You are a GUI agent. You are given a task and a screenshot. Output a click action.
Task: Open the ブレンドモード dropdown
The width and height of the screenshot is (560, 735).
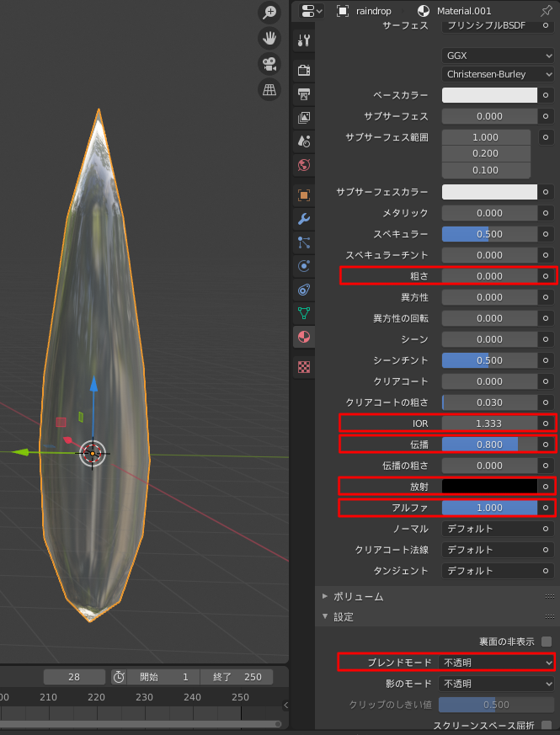click(x=496, y=663)
